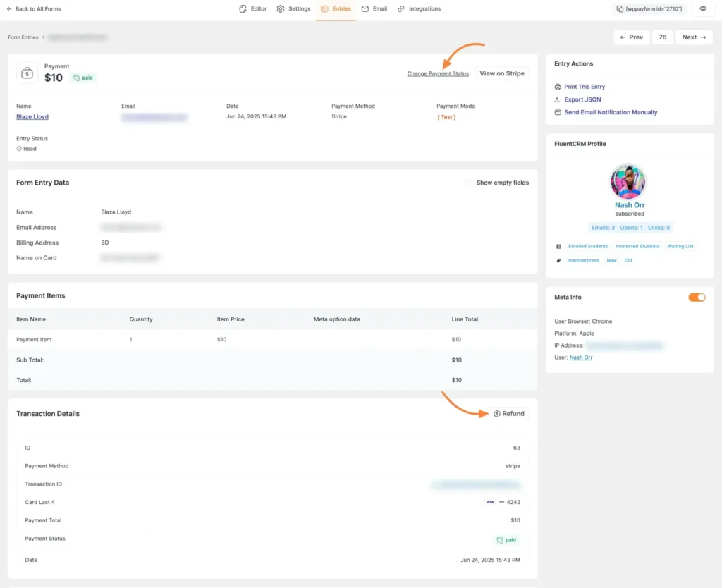722x588 pixels.
Task: Click the preview eye icon
Action: pyautogui.click(x=703, y=8)
